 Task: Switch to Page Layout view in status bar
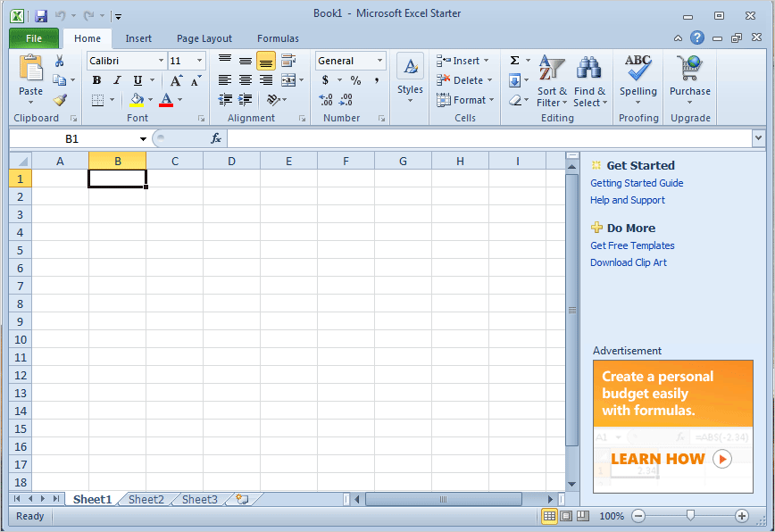click(566, 516)
